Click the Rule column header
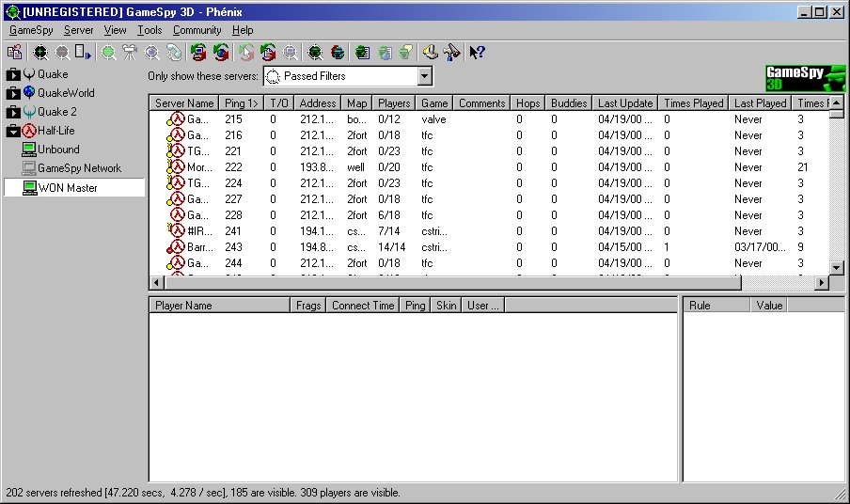This screenshot has width=850, height=504. (x=716, y=305)
